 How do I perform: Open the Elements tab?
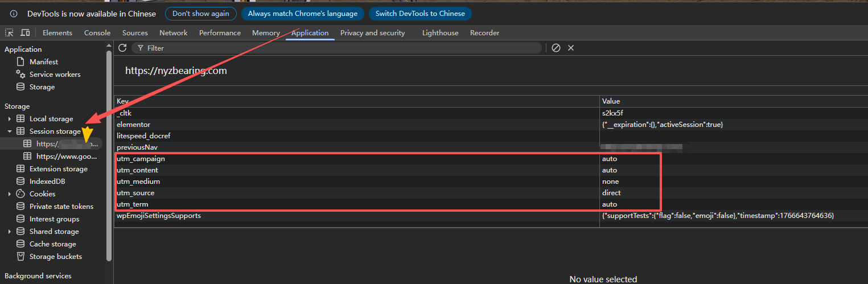coord(57,33)
